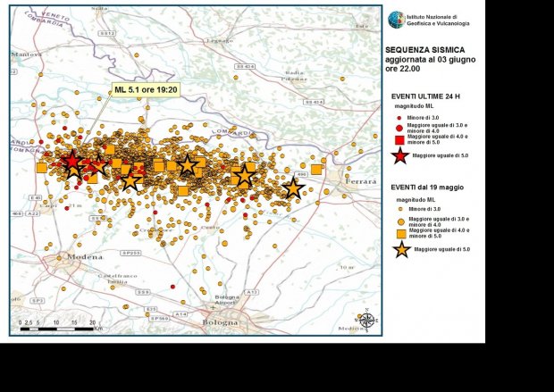
Task: Click the orange star legend symbol
Action: click(x=401, y=249)
